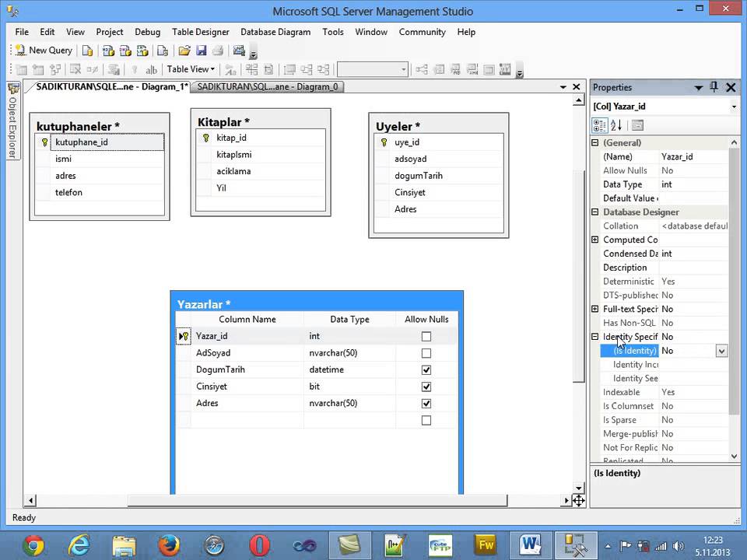Open the Is Identity value dropdown

721,351
